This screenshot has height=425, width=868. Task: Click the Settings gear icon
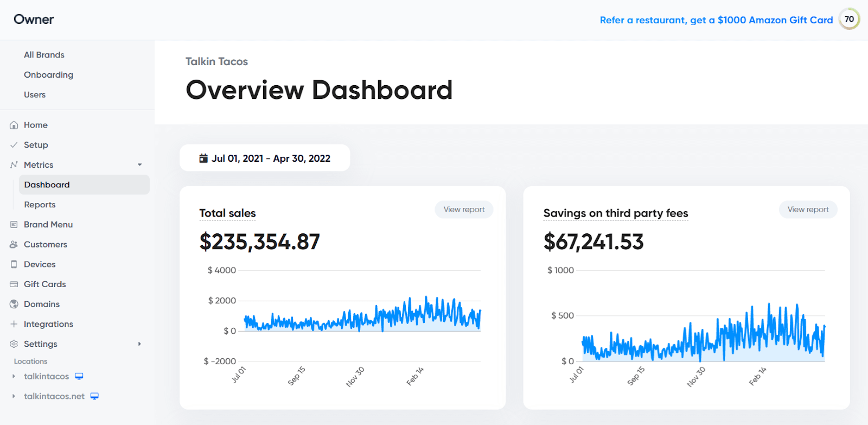[14, 344]
